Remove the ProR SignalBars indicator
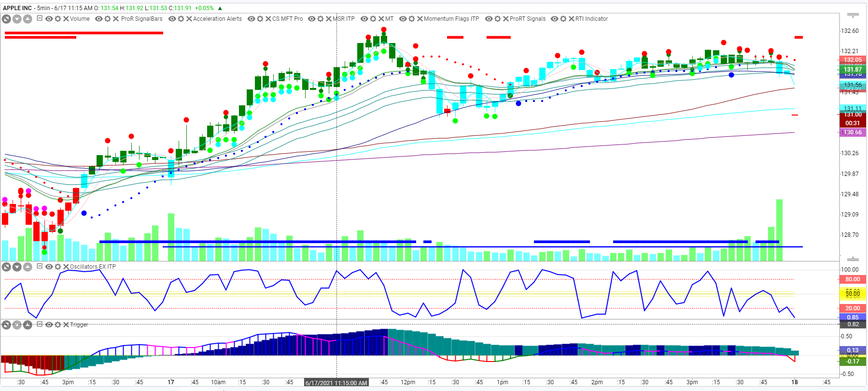Screen dimensions: 868x391 116,19
